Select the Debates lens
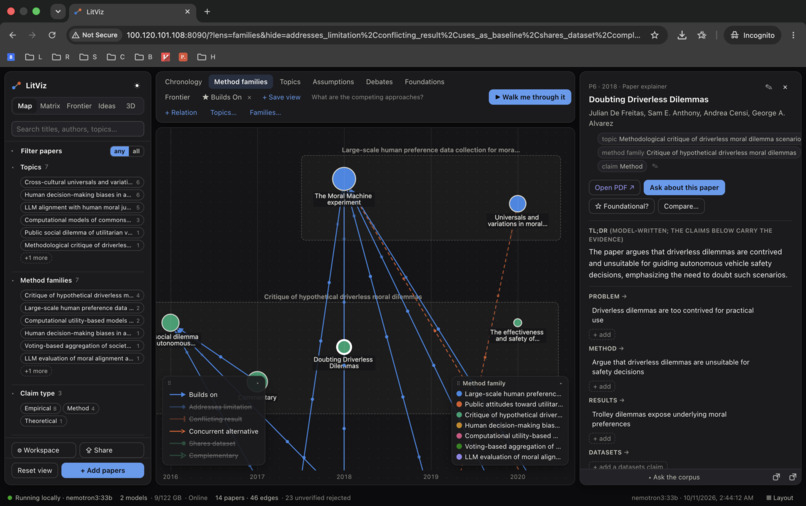 tap(379, 82)
